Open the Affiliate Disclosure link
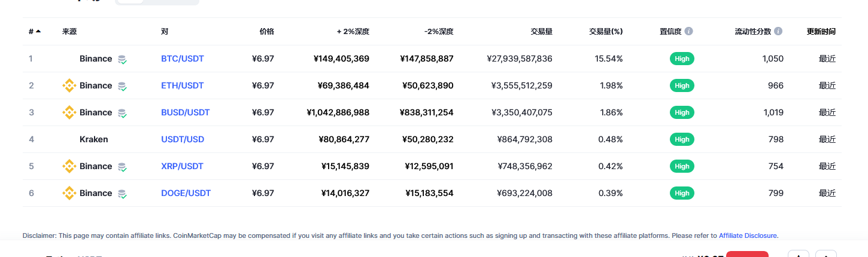The height and width of the screenshot is (257, 868). tap(748, 235)
